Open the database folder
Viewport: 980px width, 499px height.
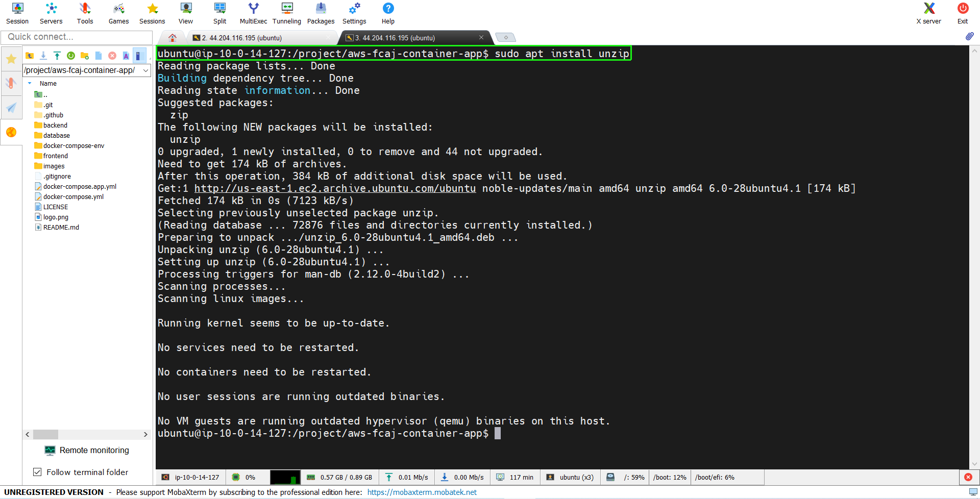[52, 135]
